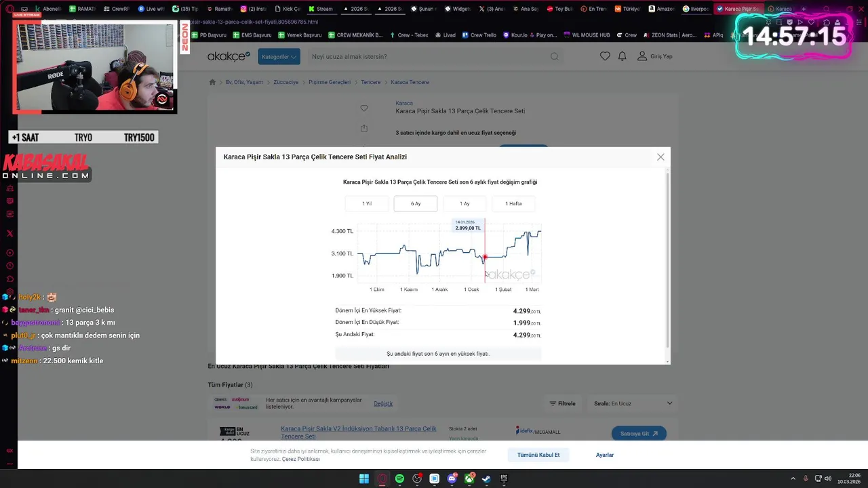Select the 1 Yıl price range

coord(367,203)
